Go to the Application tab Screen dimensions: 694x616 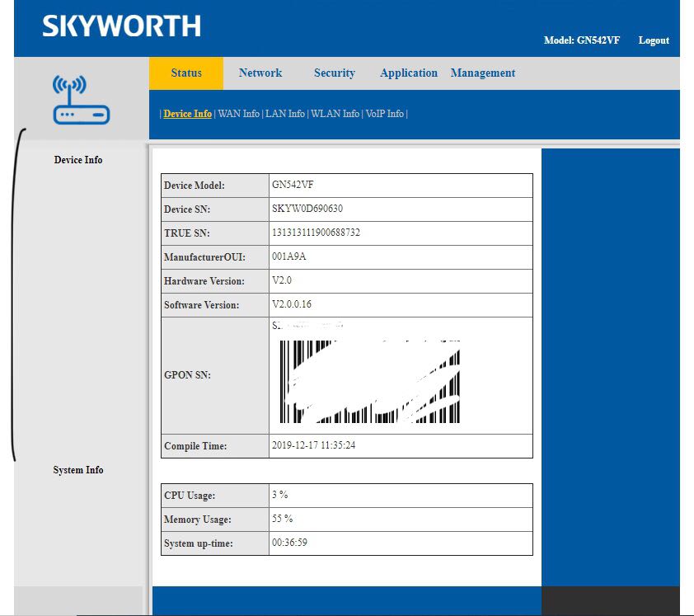(x=409, y=73)
